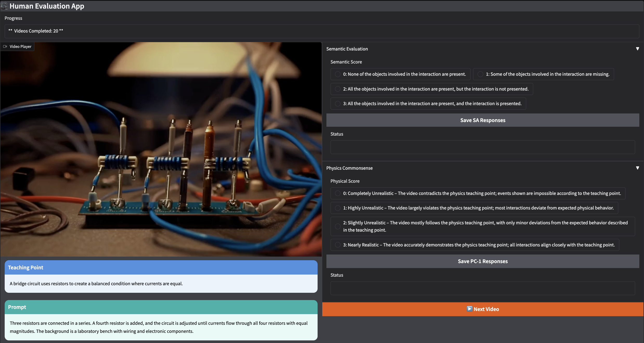Click the play icon on Next Video
Image resolution: width=644 pixels, height=343 pixels.
tap(469, 309)
